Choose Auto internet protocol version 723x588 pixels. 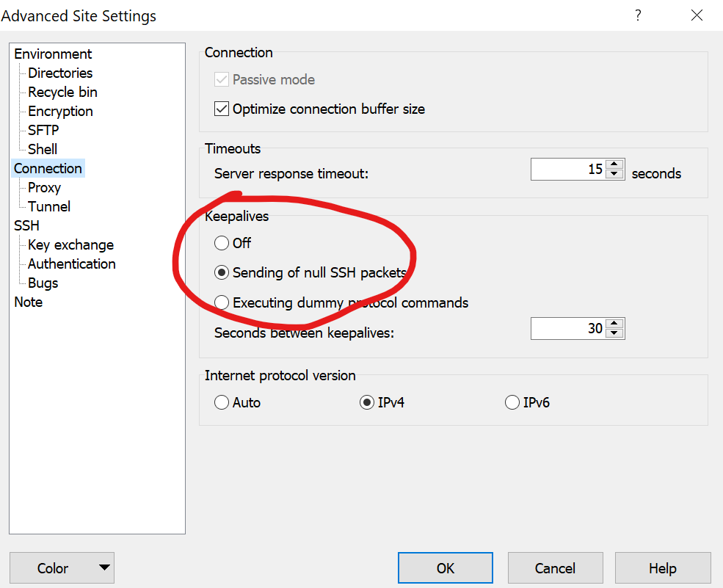[x=222, y=402]
